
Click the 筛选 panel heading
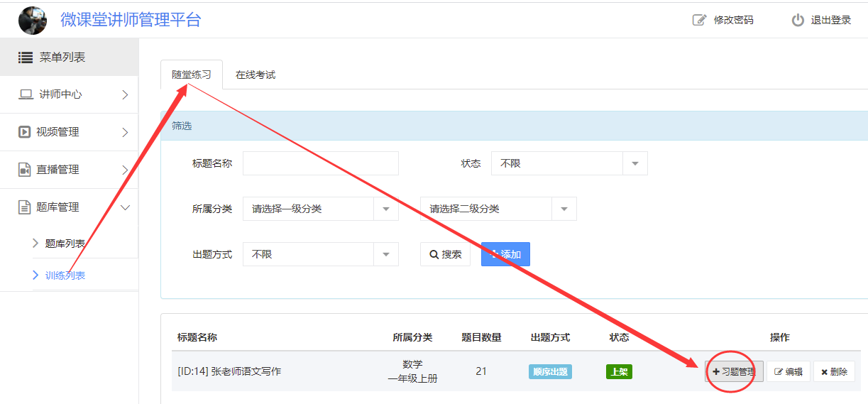182,126
